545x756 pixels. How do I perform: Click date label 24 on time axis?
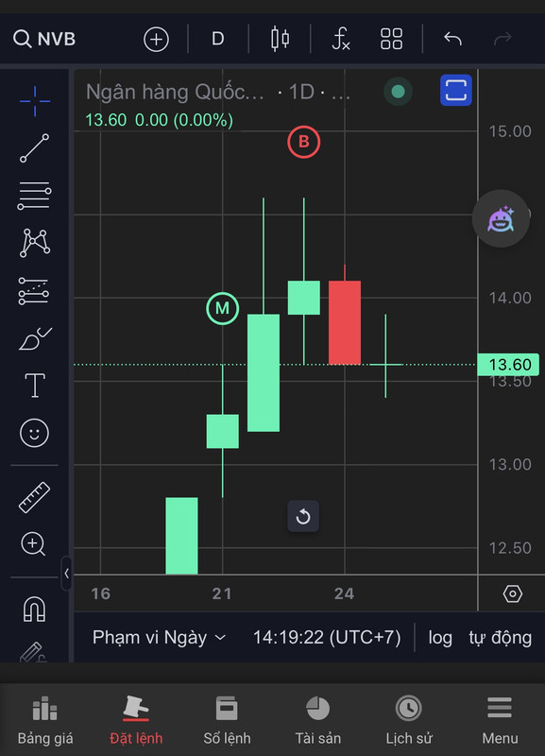coord(344,593)
